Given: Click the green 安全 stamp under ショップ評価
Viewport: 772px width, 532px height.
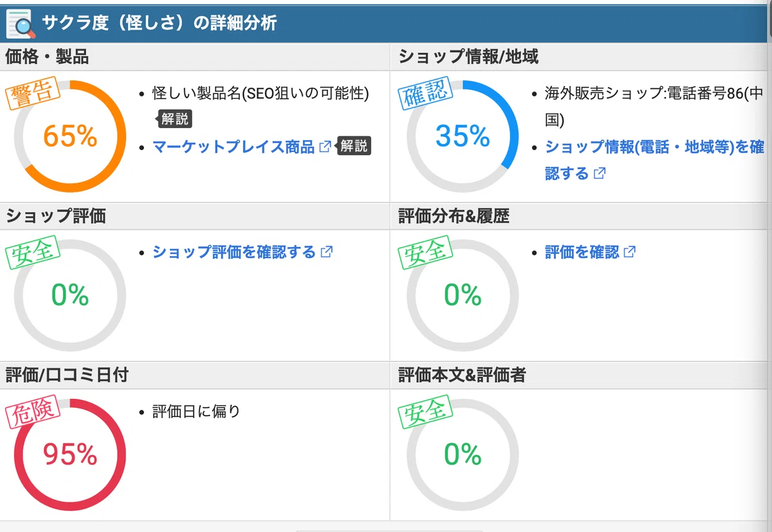Looking at the screenshot, I should click(x=34, y=253).
